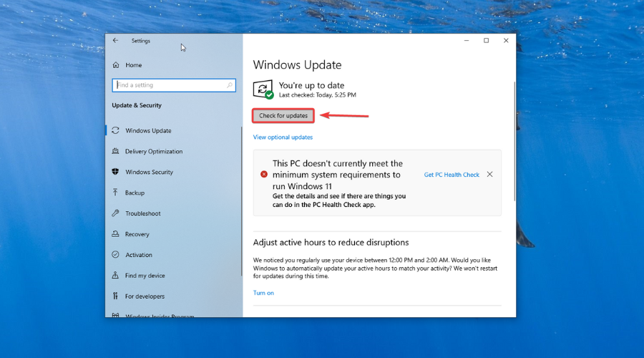Click the Delivery Optimization icon
Screen dimensions: 644x358
(115, 151)
